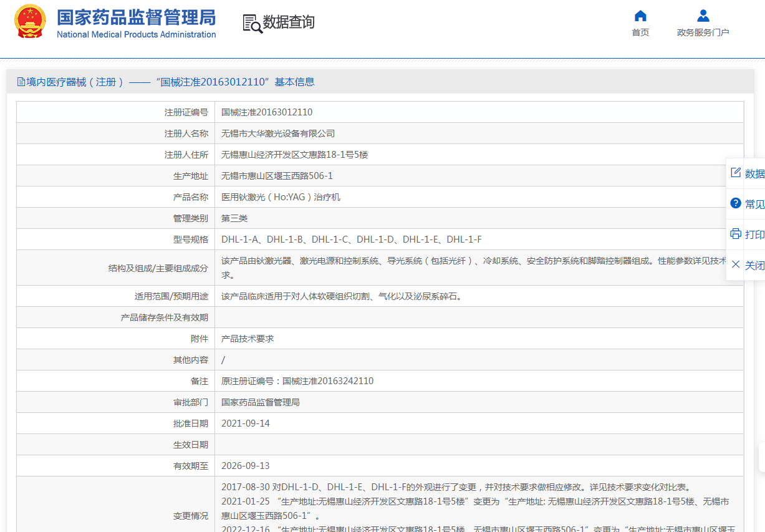This screenshot has width=765, height=532.
Task: Click the 境内医疗器械（注册）基本信息 heading
Action: [x=170, y=82]
